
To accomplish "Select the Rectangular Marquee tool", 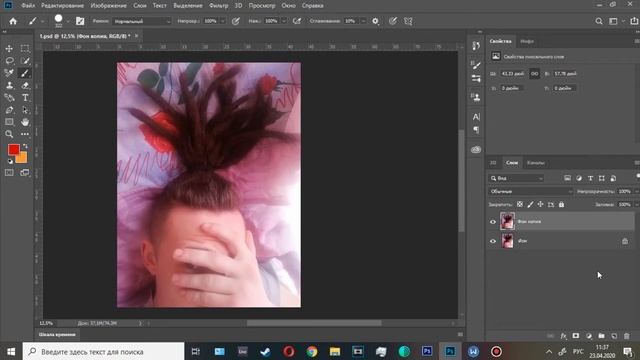I will click(x=25, y=49).
